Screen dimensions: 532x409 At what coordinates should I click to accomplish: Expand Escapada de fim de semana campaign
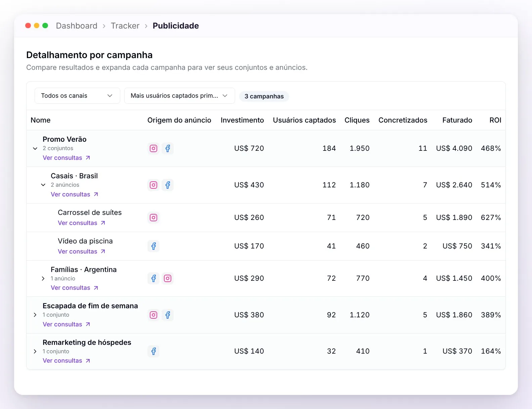point(35,315)
